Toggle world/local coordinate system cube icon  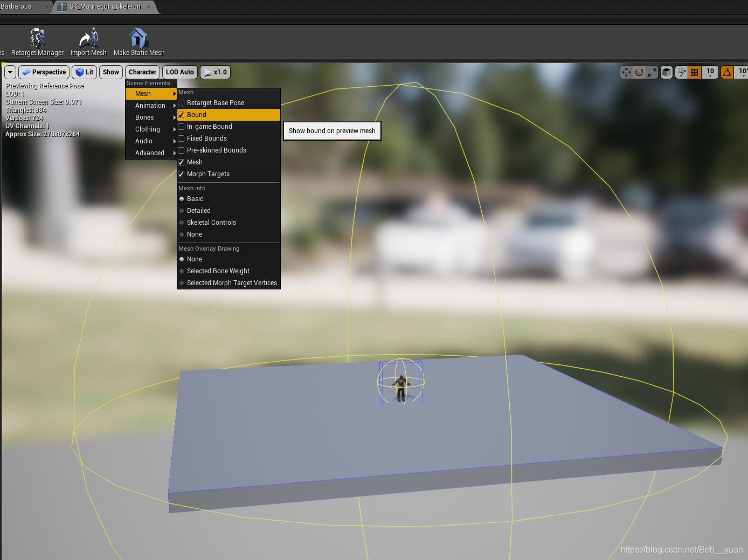[x=667, y=72]
